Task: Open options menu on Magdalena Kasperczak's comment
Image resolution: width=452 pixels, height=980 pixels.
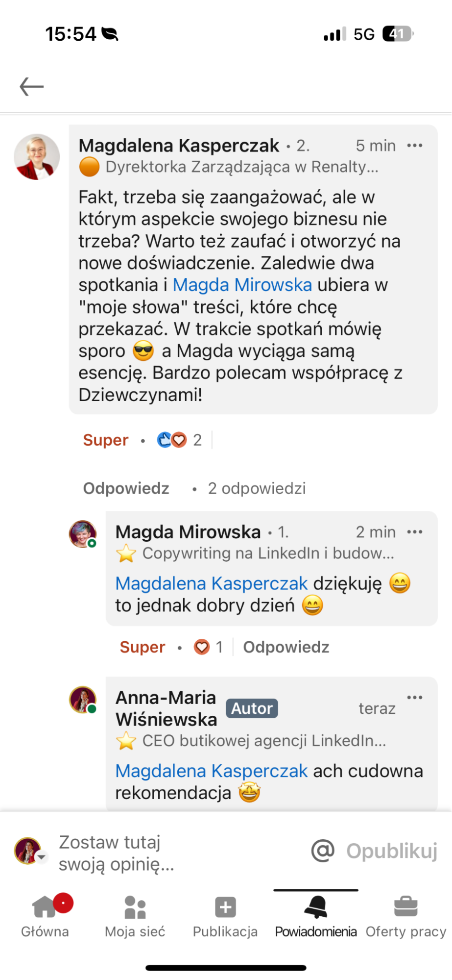Action: (x=414, y=146)
